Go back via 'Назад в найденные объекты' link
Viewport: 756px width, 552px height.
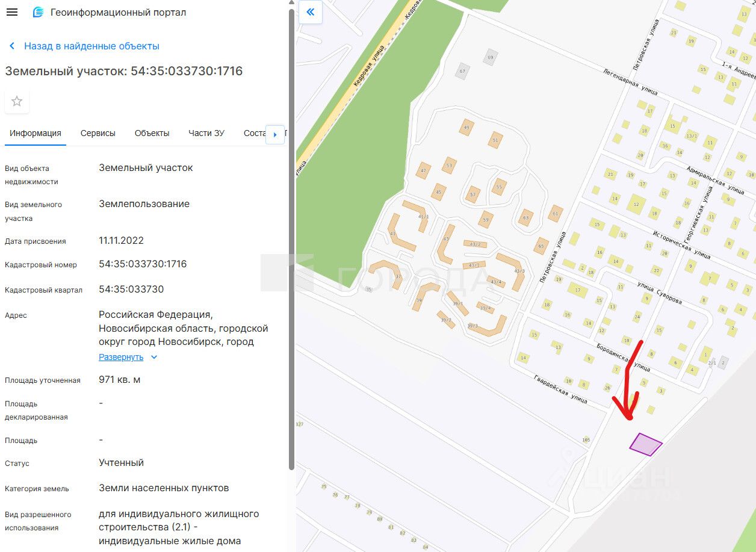pos(91,46)
